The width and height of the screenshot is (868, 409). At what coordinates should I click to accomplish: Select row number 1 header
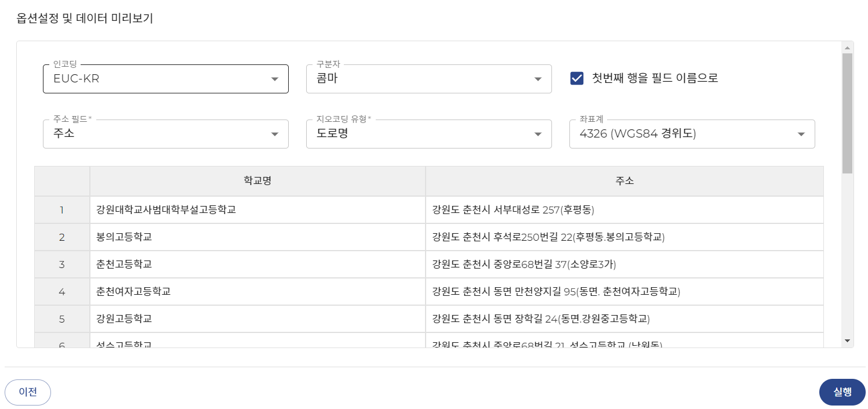[62, 210]
